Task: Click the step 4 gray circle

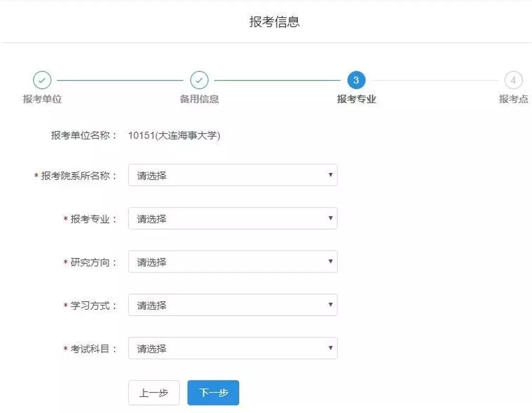Action: coord(513,80)
